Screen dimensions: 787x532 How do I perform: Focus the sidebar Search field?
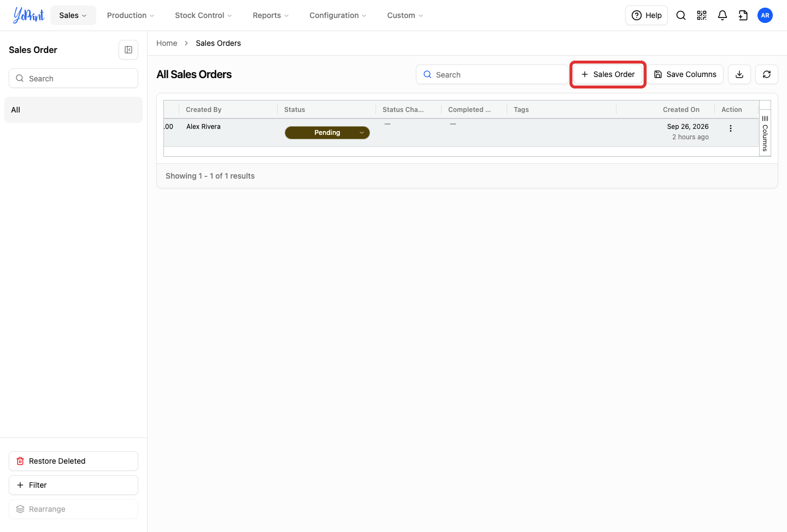pos(73,78)
